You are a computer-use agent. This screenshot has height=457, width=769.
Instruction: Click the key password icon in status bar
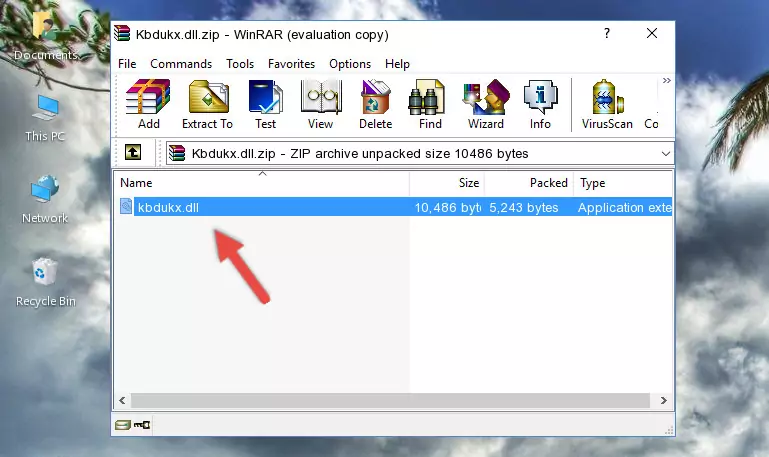(x=142, y=425)
